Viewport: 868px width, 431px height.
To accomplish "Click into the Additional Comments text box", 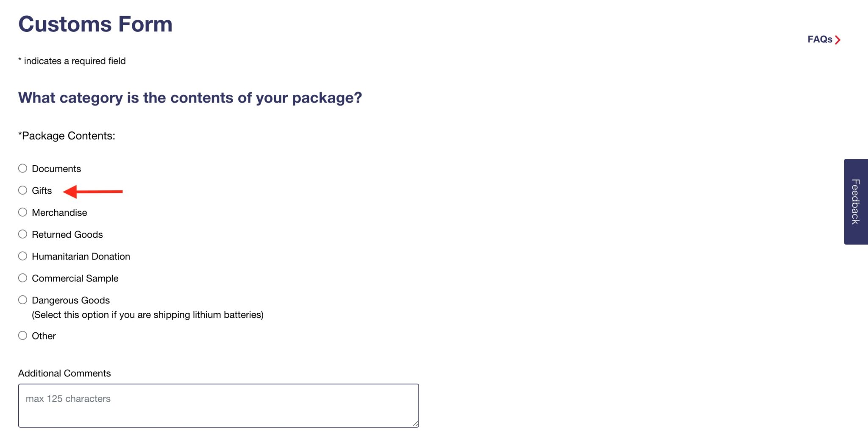I will tap(218, 405).
